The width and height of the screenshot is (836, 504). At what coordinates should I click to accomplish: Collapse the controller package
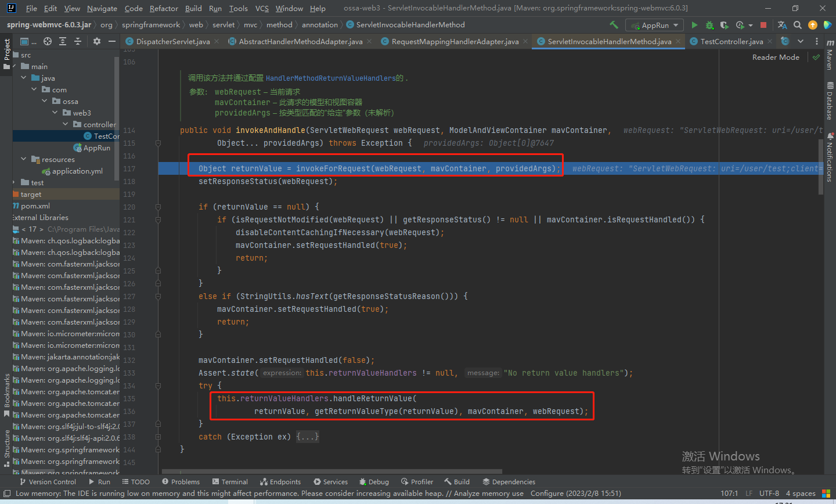(66, 124)
